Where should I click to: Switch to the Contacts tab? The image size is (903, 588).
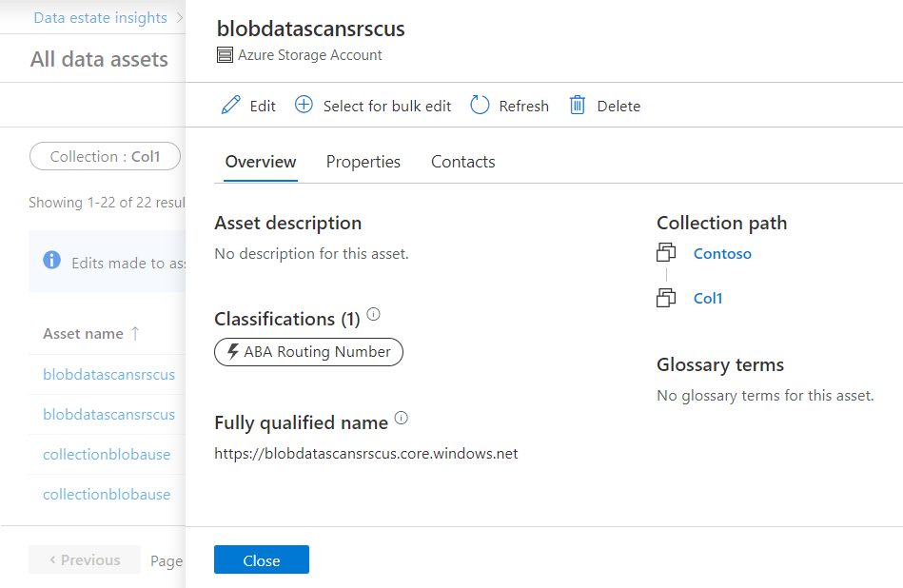(462, 162)
